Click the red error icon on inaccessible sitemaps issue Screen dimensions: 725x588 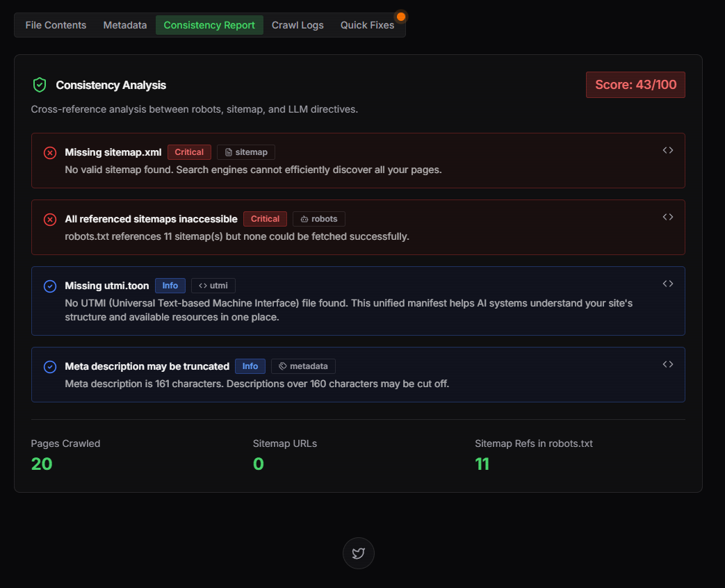(49, 219)
